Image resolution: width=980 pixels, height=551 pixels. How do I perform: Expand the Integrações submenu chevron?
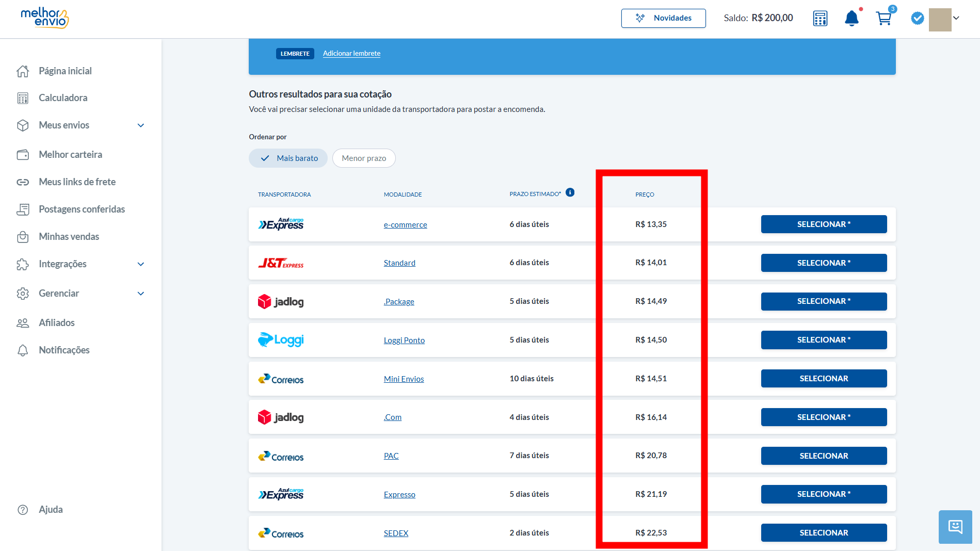coord(141,264)
